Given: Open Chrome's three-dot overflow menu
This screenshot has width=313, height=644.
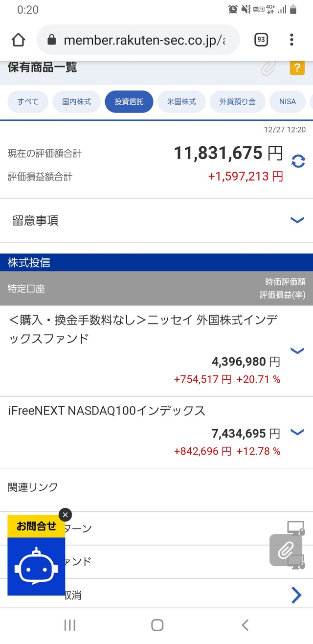Looking at the screenshot, I should (291, 40).
